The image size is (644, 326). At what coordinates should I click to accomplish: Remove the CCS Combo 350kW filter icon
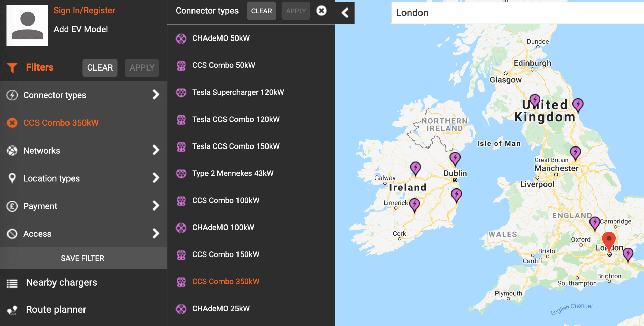pyautogui.click(x=12, y=123)
